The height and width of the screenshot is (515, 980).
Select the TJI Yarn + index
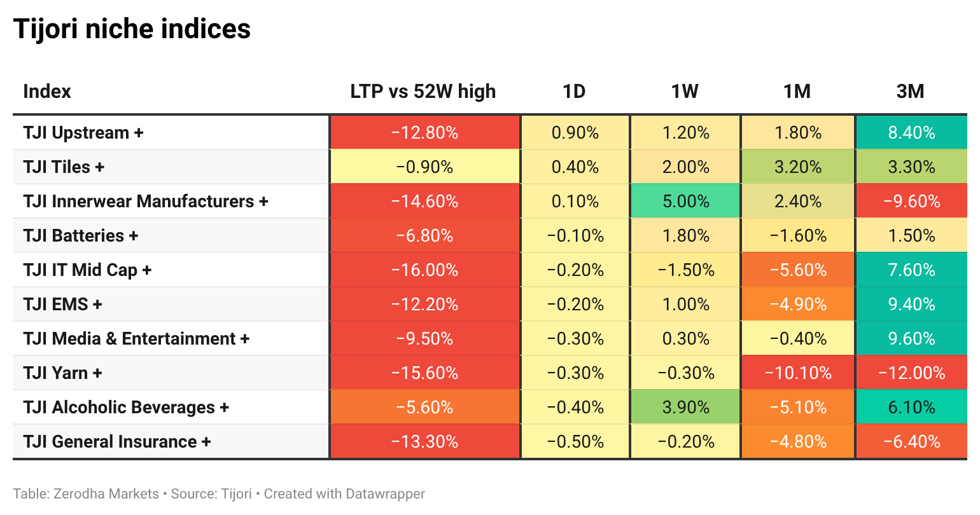[x=62, y=373]
